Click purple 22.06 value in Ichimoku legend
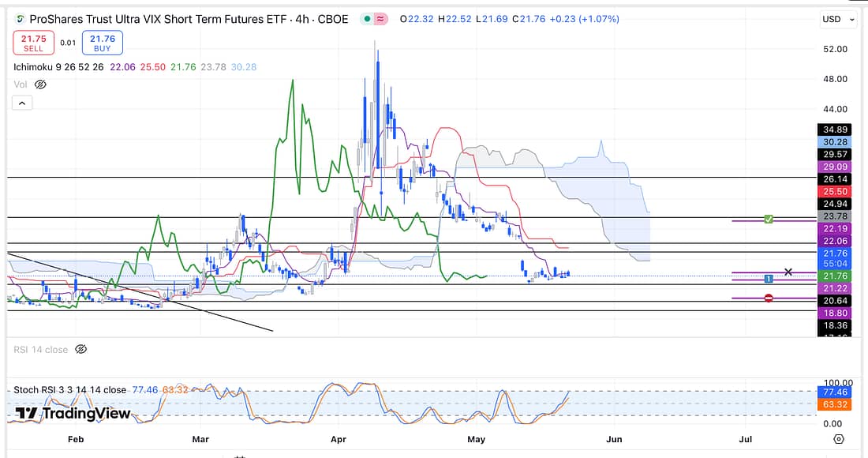The height and width of the screenshot is (458, 868). (x=123, y=67)
